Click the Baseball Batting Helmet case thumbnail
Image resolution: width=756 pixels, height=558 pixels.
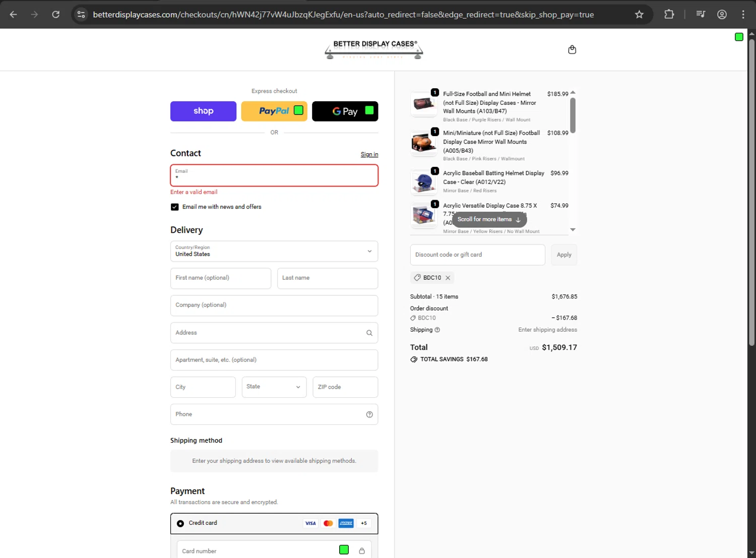pos(424,182)
